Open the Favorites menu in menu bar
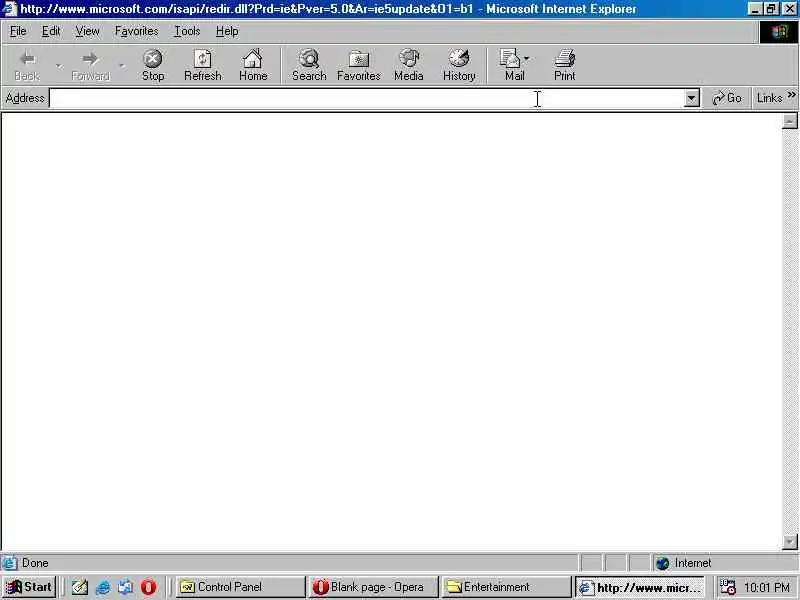This screenshot has width=800, height=600. [136, 31]
